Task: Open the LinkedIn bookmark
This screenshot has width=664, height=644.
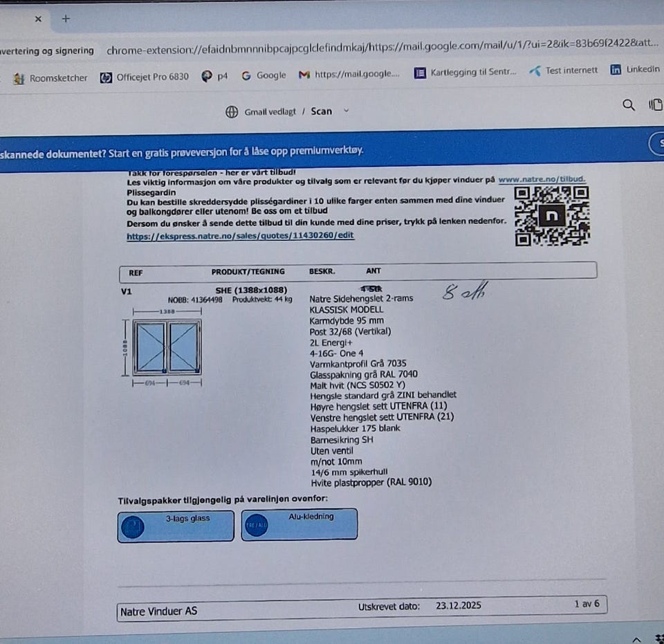Action: [635, 69]
